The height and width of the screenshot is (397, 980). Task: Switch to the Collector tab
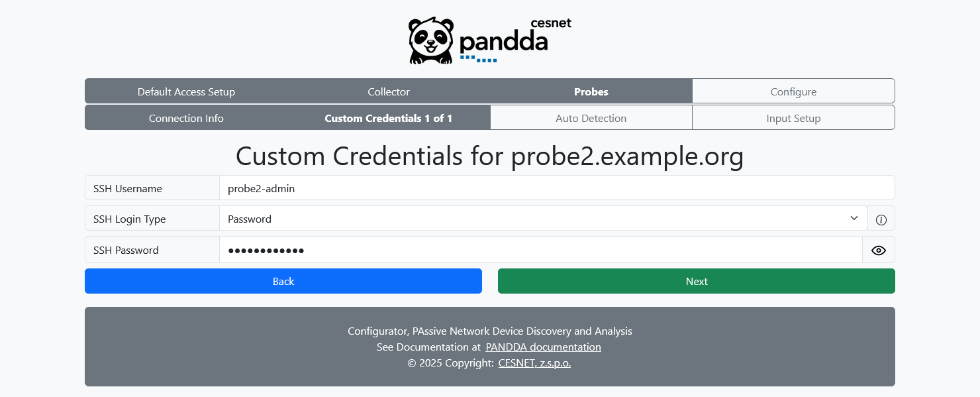(388, 91)
